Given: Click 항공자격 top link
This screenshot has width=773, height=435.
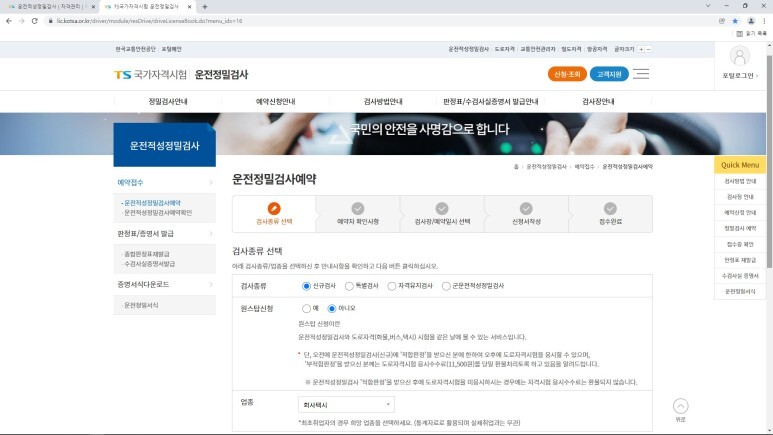Looking at the screenshot, I should point(597,49).
